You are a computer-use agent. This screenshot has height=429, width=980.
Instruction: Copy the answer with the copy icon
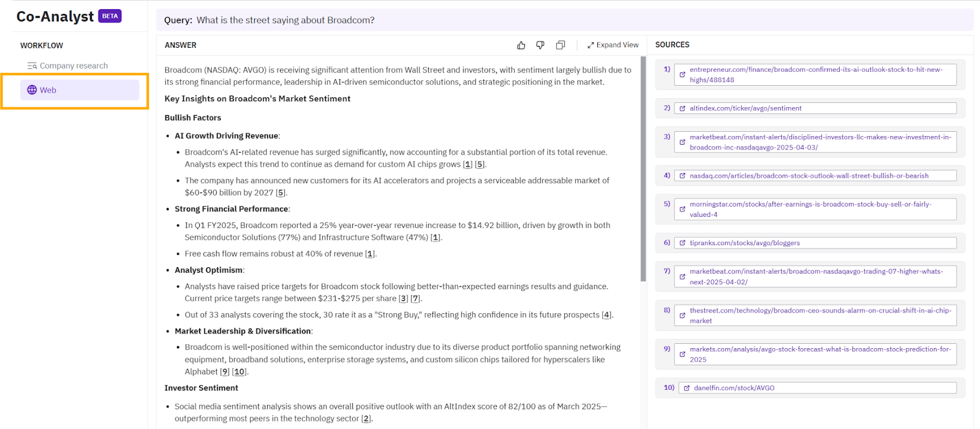(560, 45)
